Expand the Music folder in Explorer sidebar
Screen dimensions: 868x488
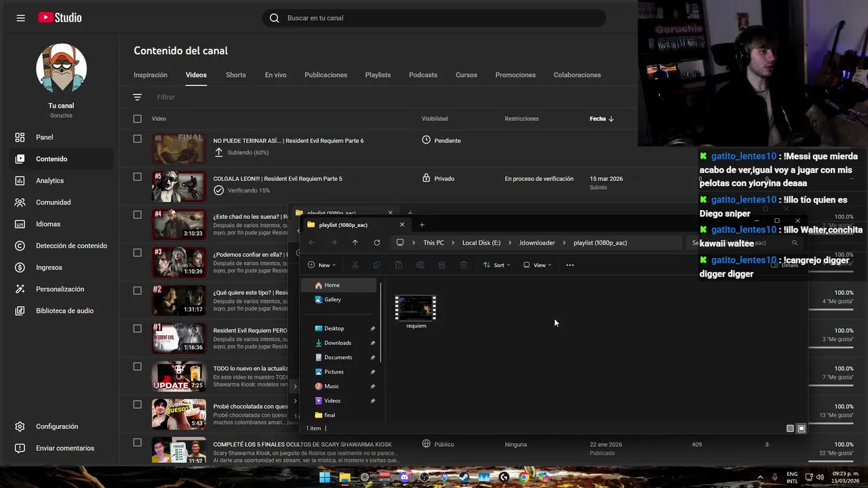295,386
